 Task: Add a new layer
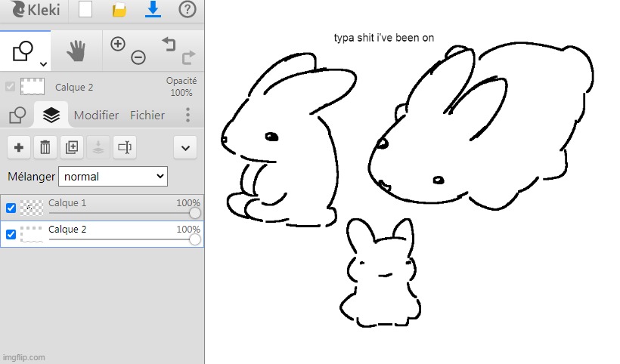point(19,148)
